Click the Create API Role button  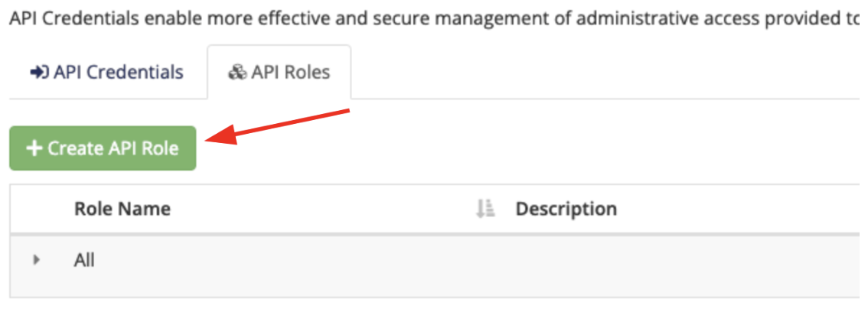[x=103, y=148]
